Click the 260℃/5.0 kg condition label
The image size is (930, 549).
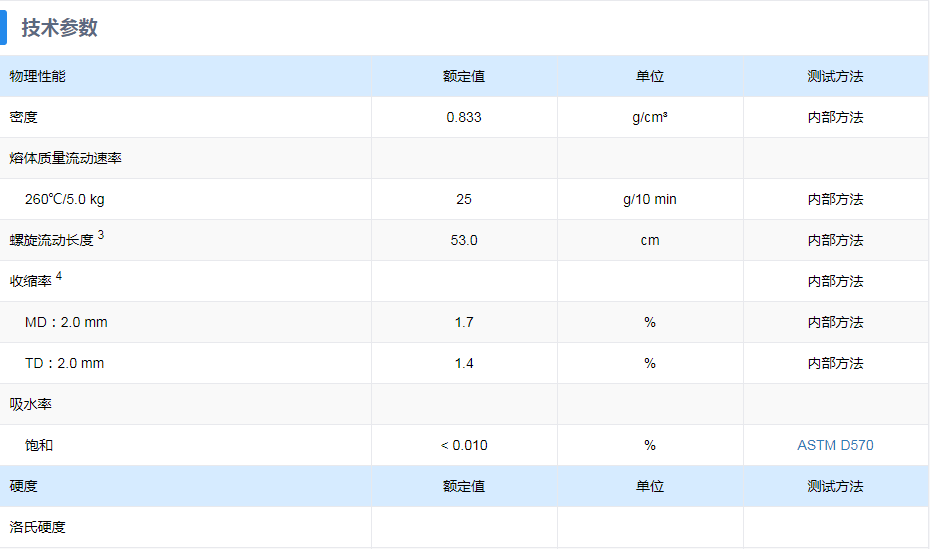[x=65, y=199]
